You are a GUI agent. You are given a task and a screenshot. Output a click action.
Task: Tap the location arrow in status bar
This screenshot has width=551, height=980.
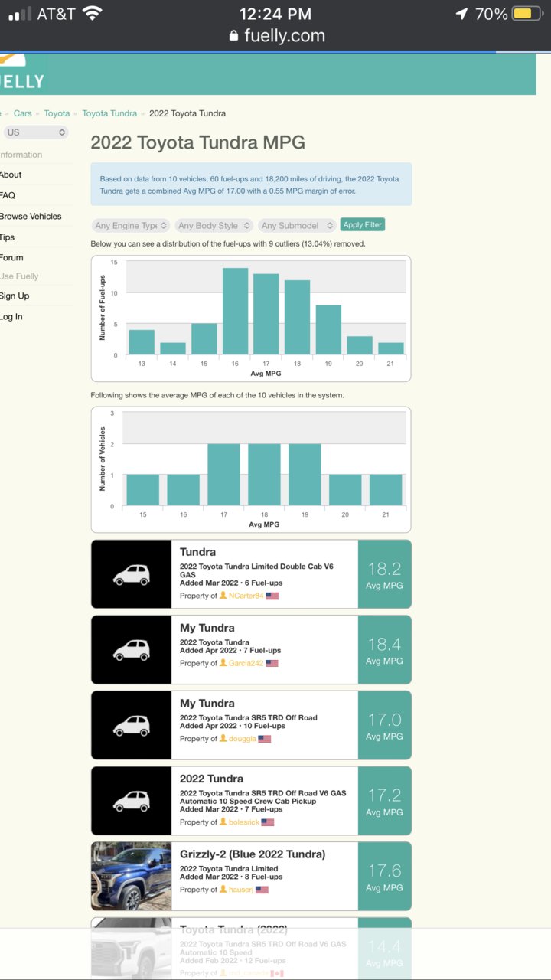point(461,14)
